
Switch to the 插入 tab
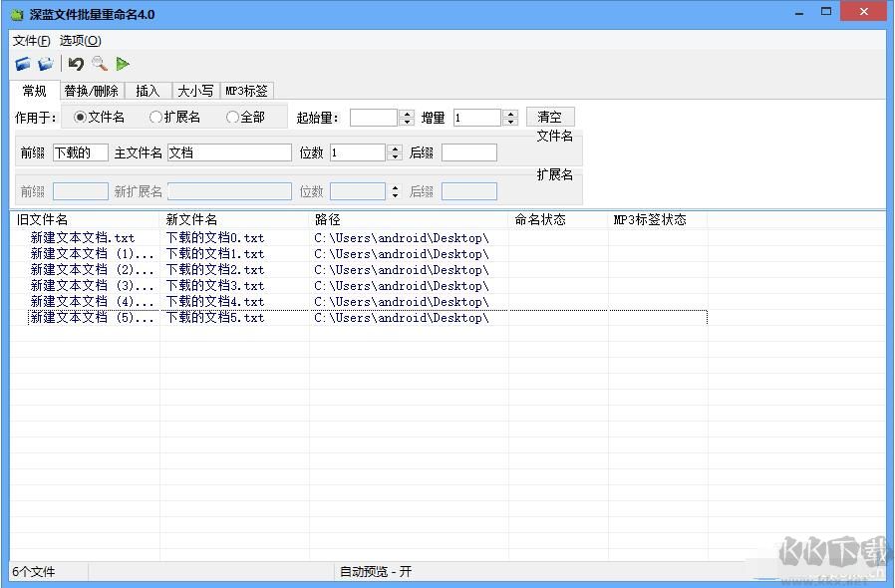coord(148,91)
